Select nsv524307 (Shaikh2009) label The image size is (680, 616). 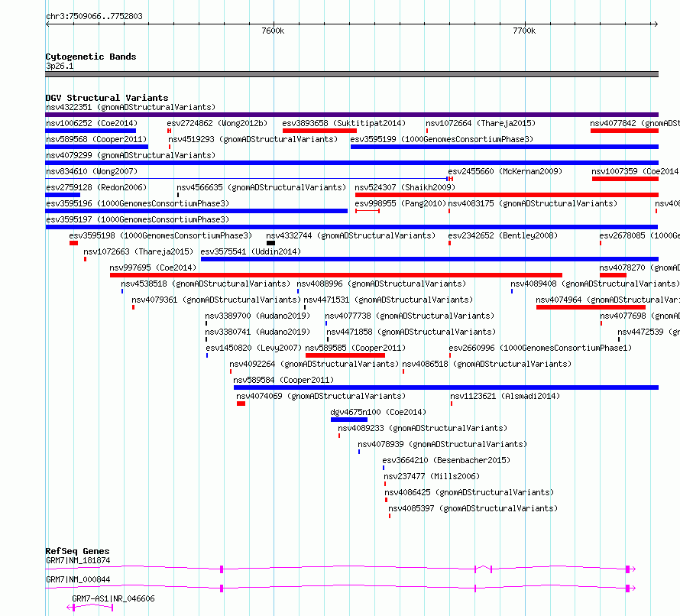coord(405,187)
